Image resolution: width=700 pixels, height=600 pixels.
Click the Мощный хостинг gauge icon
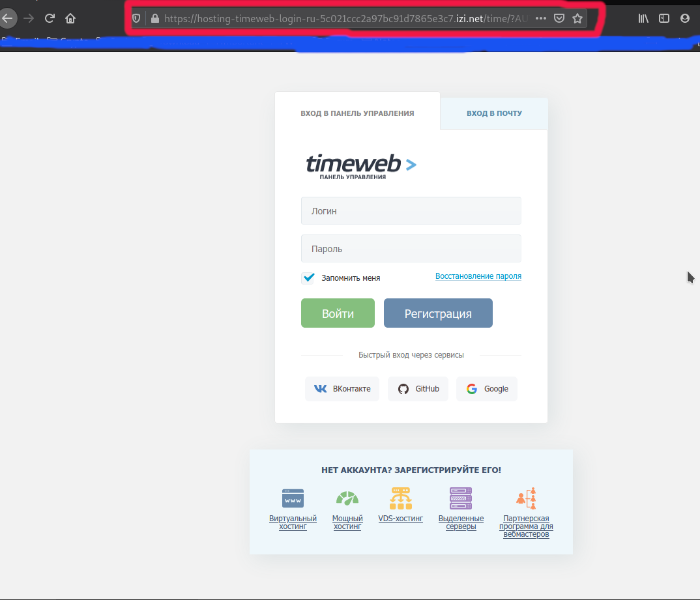coord(347,498)
